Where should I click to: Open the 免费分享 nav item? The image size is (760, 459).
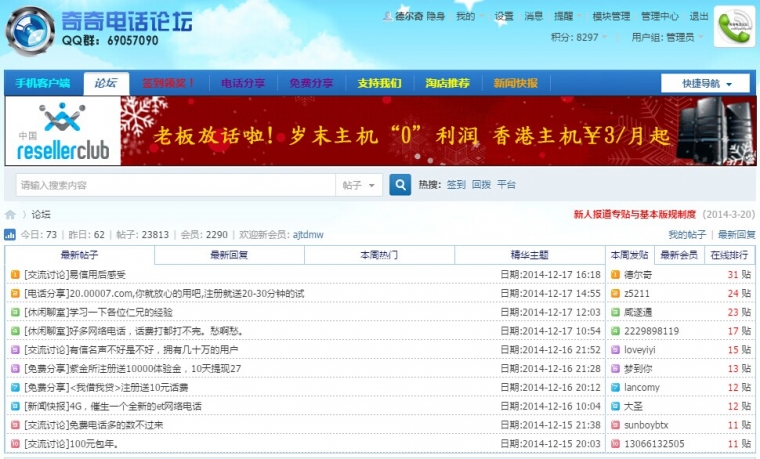tap(311, 83)
